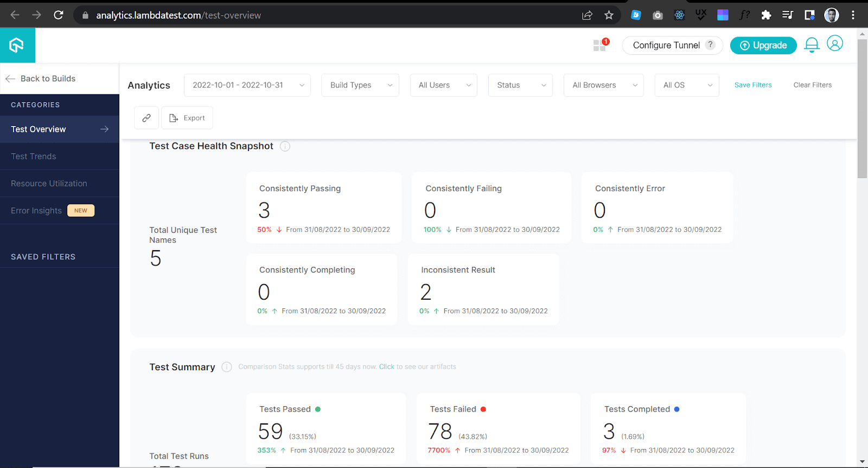Export the analytics report
This screenshot has height=468, width=868.
pyautogui.click(x=187, y=118)
